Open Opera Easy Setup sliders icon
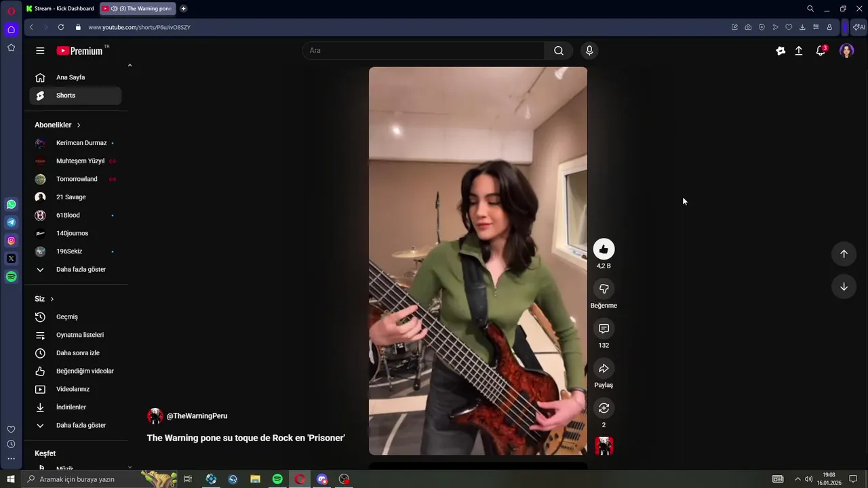 (816, 27)
